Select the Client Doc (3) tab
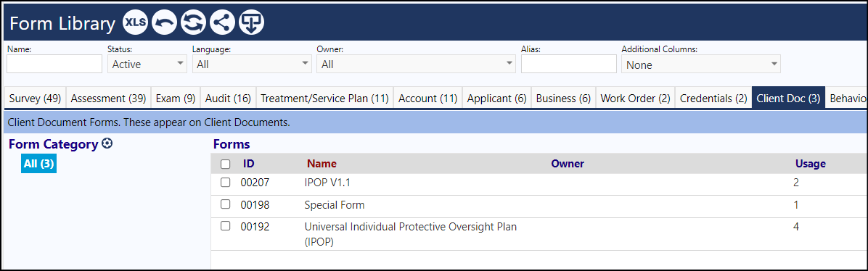868x271 pixels. tap(788, 99)
